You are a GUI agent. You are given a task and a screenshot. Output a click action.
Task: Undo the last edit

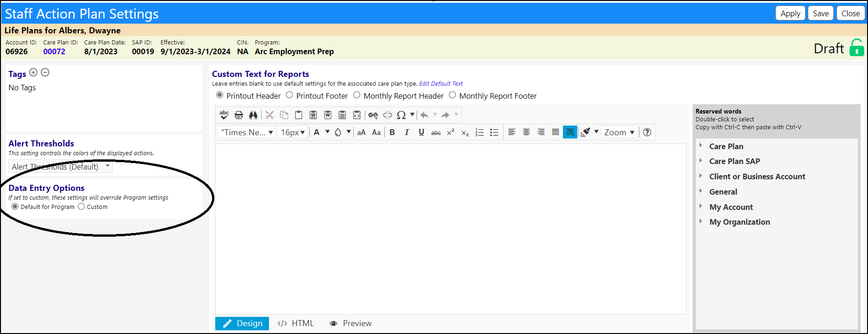(425, 115)
